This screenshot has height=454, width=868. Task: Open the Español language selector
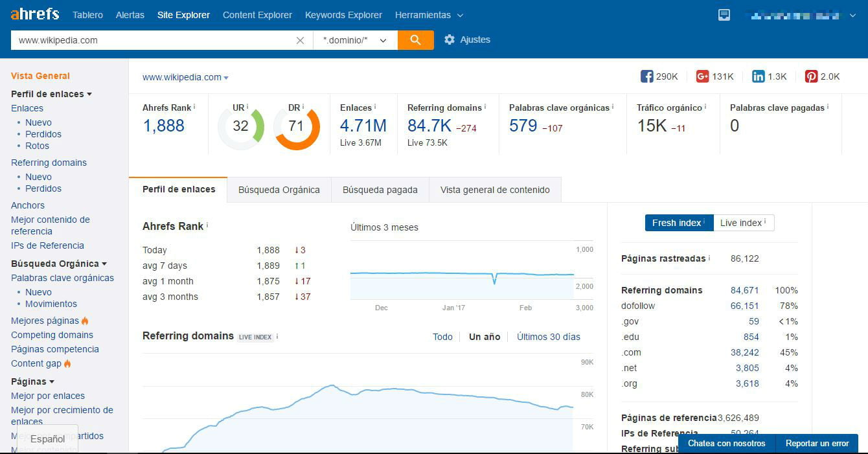47,438
